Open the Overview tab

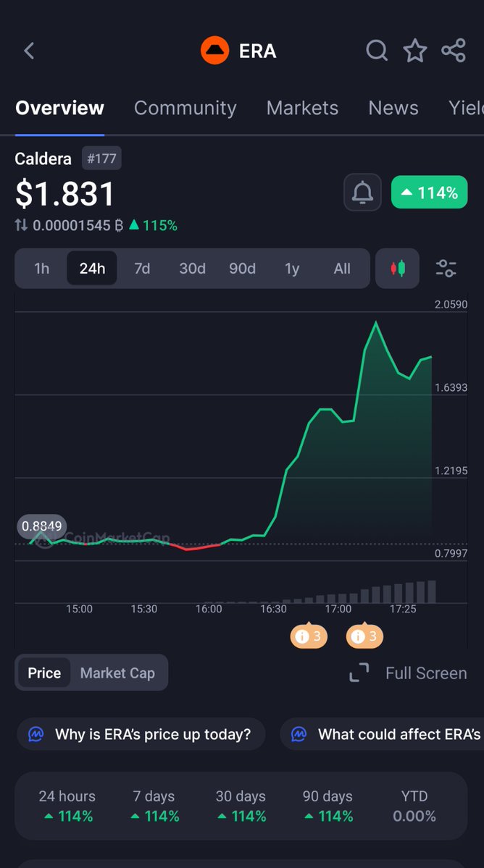(60, 108)
